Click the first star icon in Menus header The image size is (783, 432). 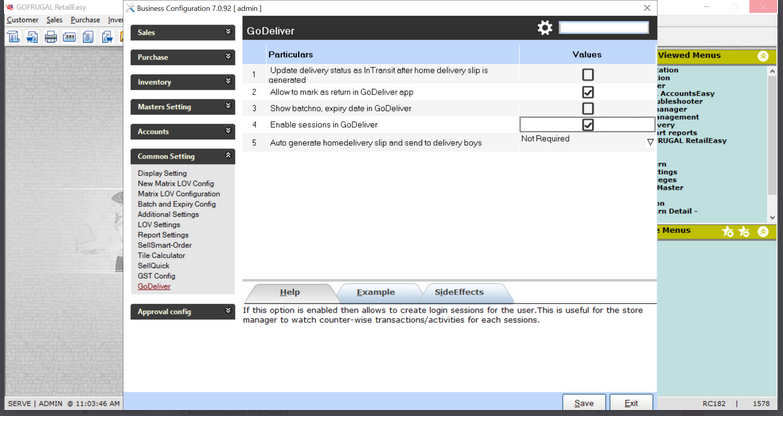pyautogui.click(x=728, y=231)
